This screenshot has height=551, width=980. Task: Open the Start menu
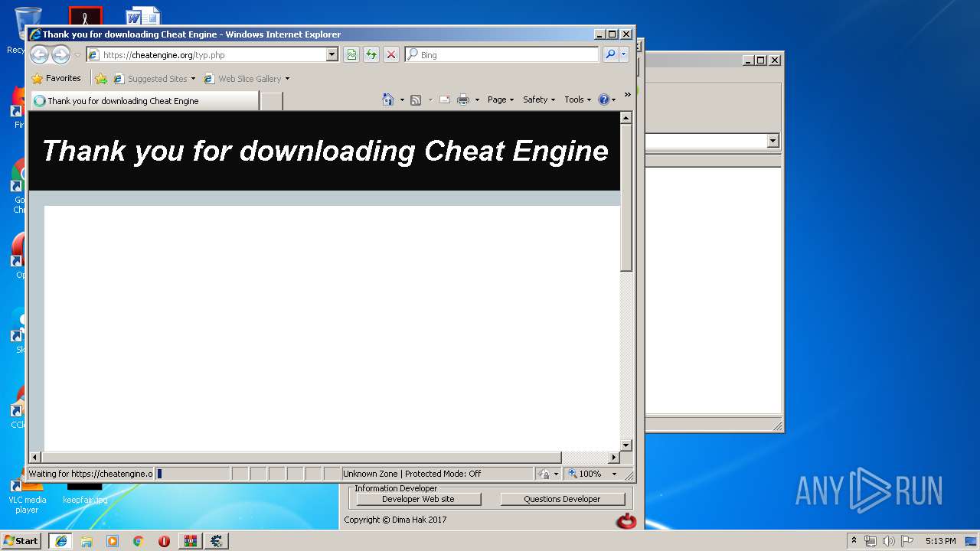(21, 540)
